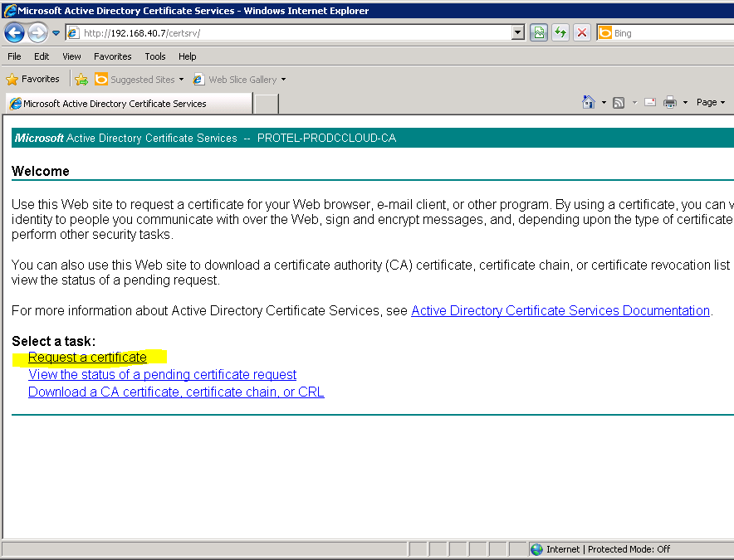Click the red X Stop loading icon

tap(582, 33)
